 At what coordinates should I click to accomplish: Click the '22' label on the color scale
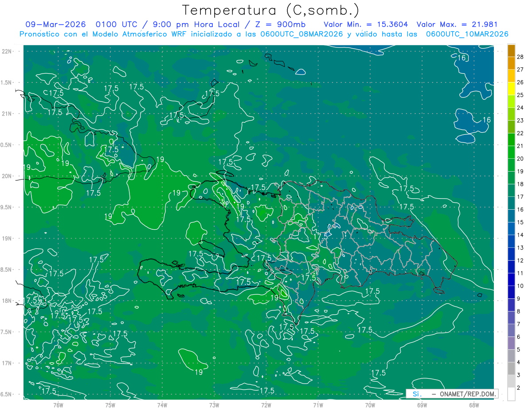pos(520,133)
